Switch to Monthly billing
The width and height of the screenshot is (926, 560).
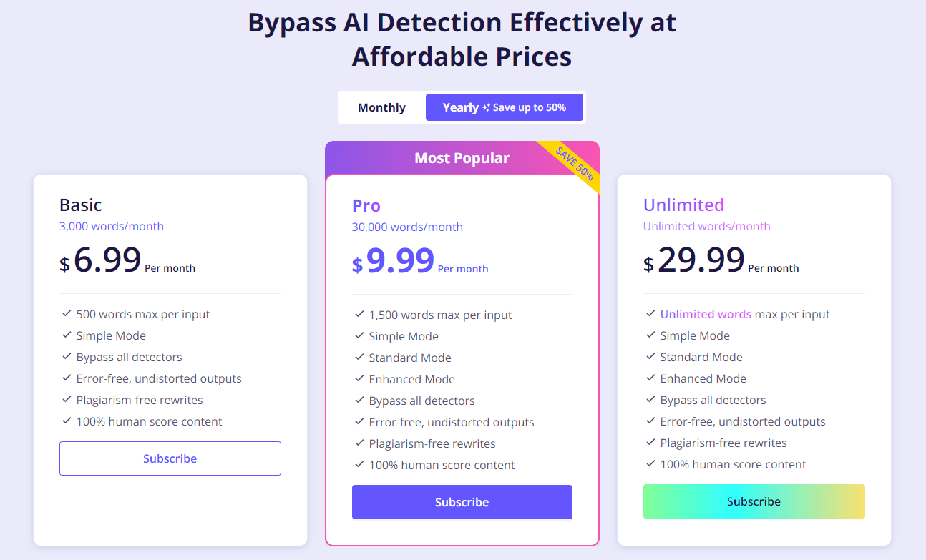381,107
